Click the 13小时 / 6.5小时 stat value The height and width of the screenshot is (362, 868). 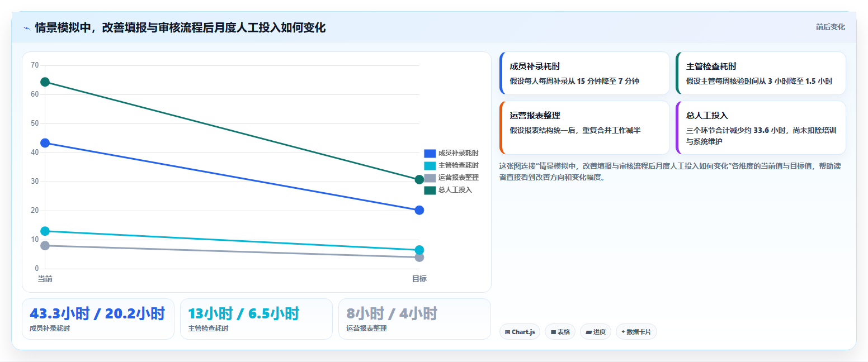(244, 313)
